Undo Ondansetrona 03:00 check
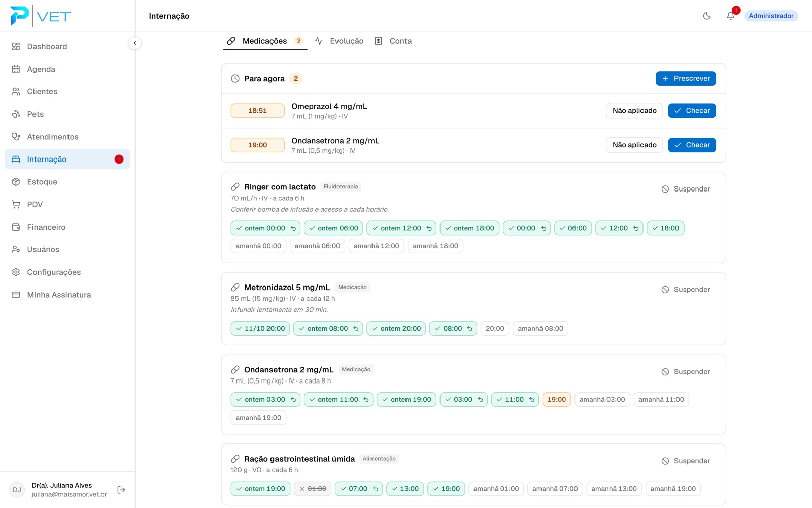The height and width of the screenshot is (508, 812). point(481,400)
